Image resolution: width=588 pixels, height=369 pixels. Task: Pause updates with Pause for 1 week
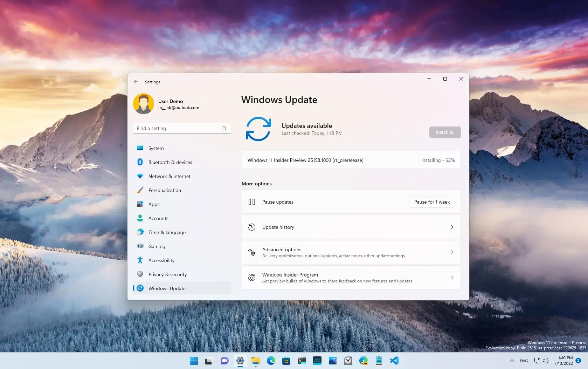click(432, 202)
